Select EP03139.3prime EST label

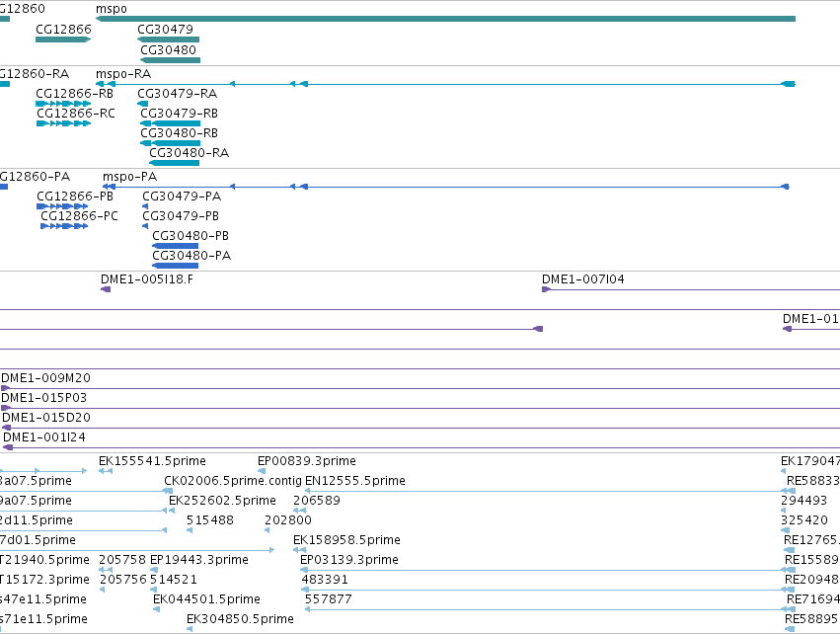click(x=349, y=560)
